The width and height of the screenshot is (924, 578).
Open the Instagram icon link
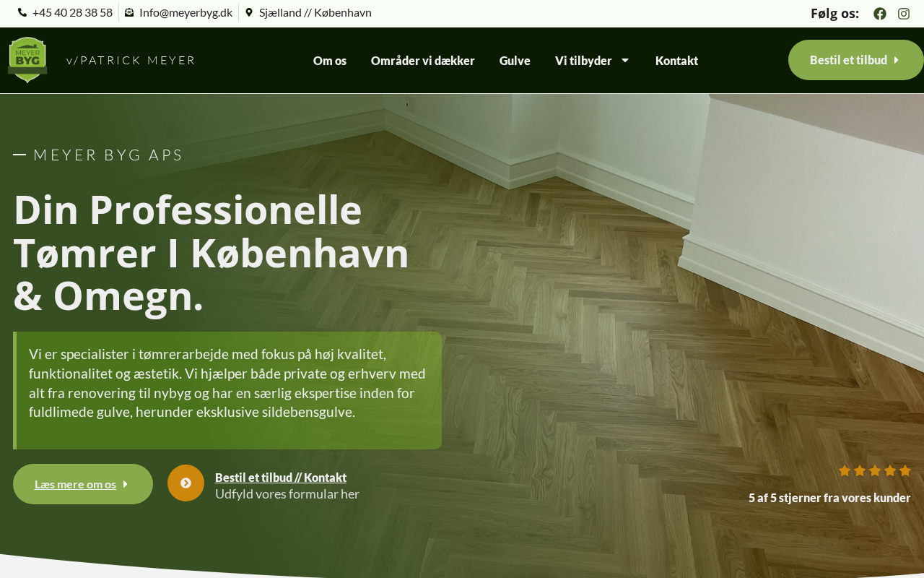tap(904, 13)
